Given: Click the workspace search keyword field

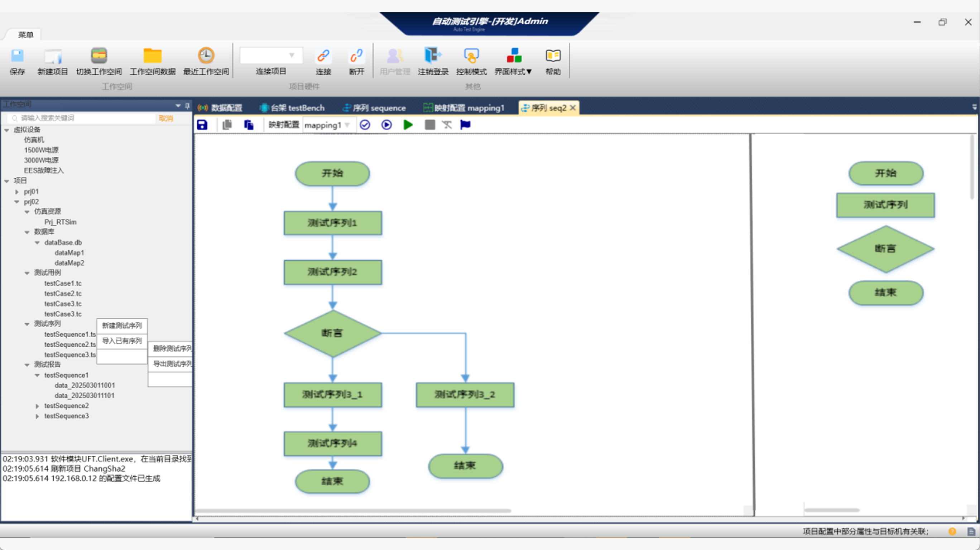Looking at the screenshot, I should coord(84,118).
